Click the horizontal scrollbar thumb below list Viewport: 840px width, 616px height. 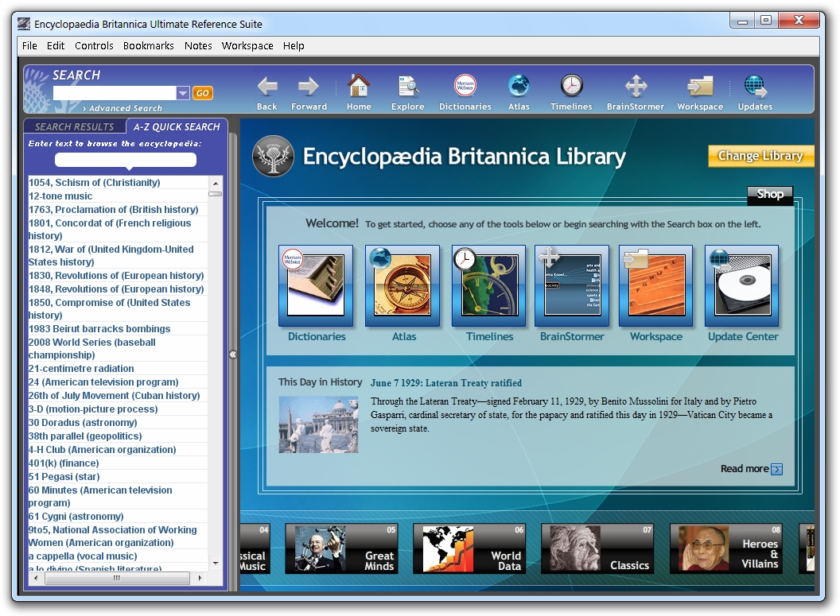coord(117,578)
